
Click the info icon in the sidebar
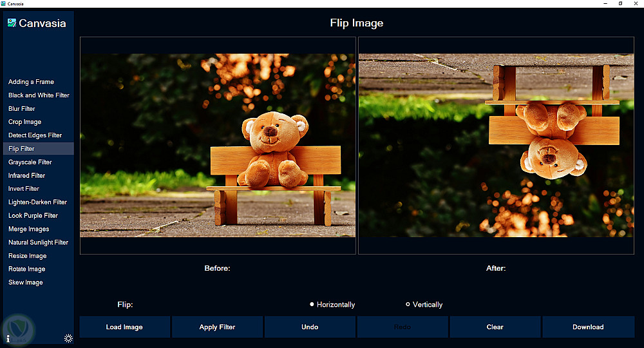point(8,339)
